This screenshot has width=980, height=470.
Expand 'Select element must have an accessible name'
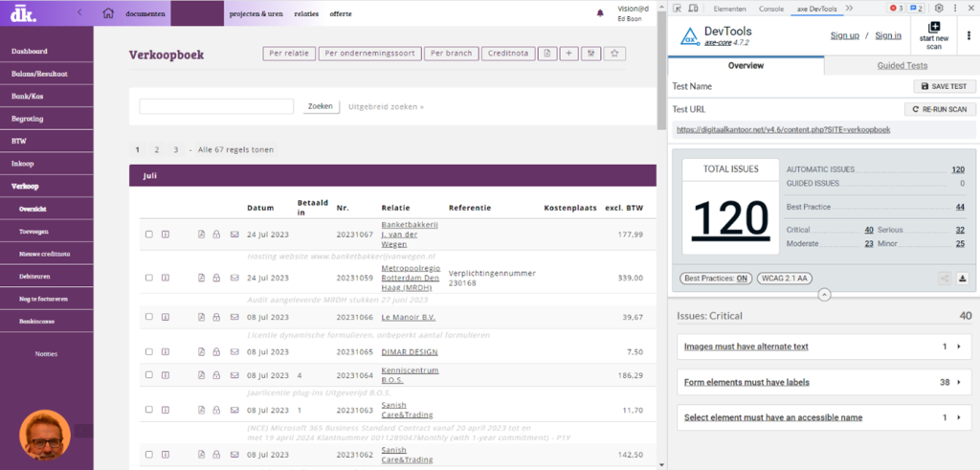click(x=958, y=417)
